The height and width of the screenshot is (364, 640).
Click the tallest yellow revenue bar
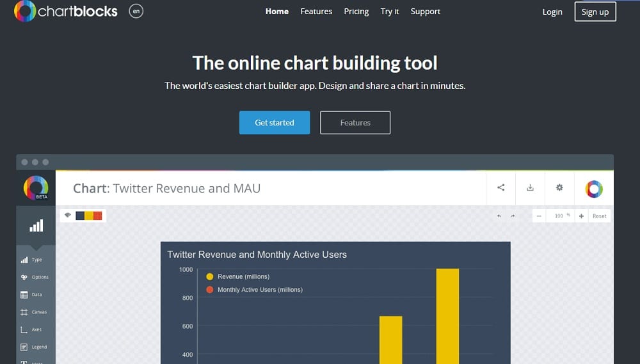[x=447, y=316]
